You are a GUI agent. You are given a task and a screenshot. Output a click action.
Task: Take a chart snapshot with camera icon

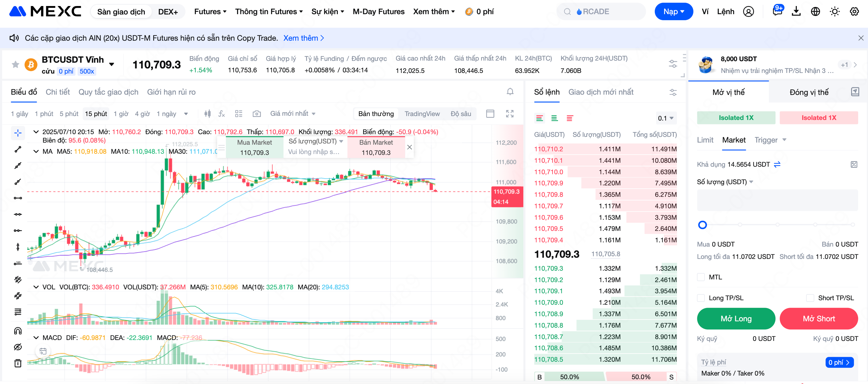tap(256, 114)
